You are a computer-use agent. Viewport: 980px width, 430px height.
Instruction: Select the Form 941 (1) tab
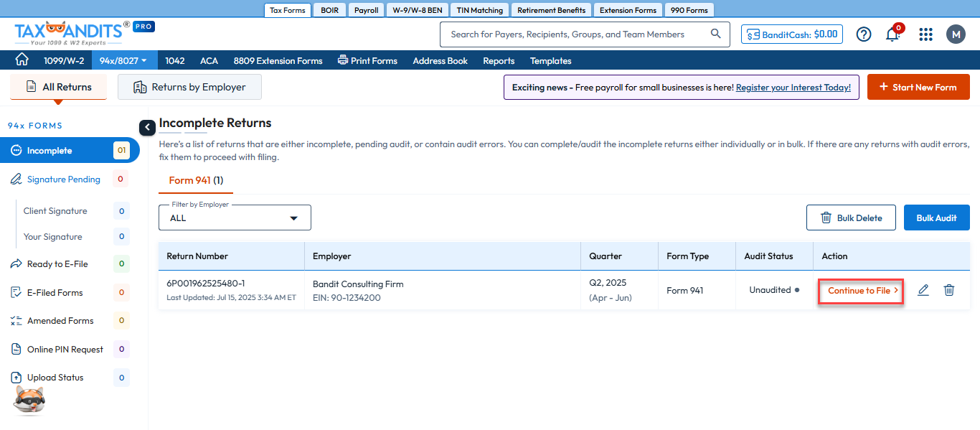click(x=196, y=180)
